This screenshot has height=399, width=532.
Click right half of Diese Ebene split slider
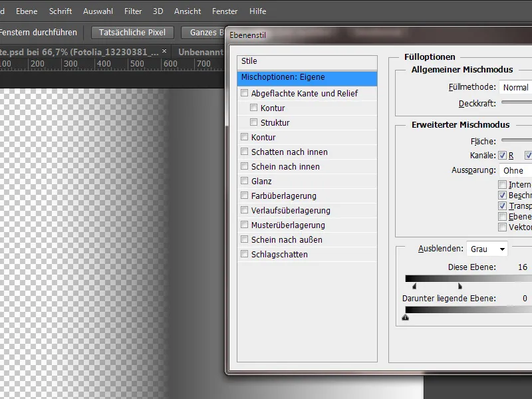click(460, 287)
